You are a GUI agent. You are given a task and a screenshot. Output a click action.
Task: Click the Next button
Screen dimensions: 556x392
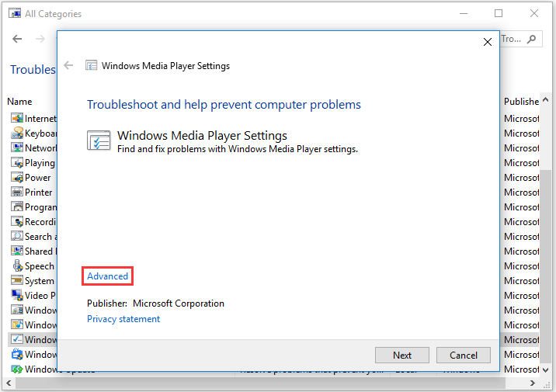coord(402,356)
